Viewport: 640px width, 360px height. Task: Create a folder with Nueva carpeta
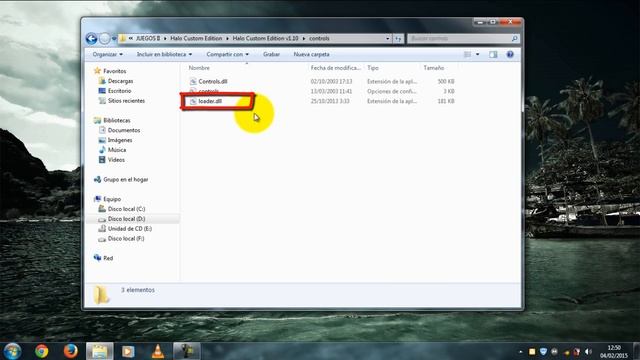311,54
